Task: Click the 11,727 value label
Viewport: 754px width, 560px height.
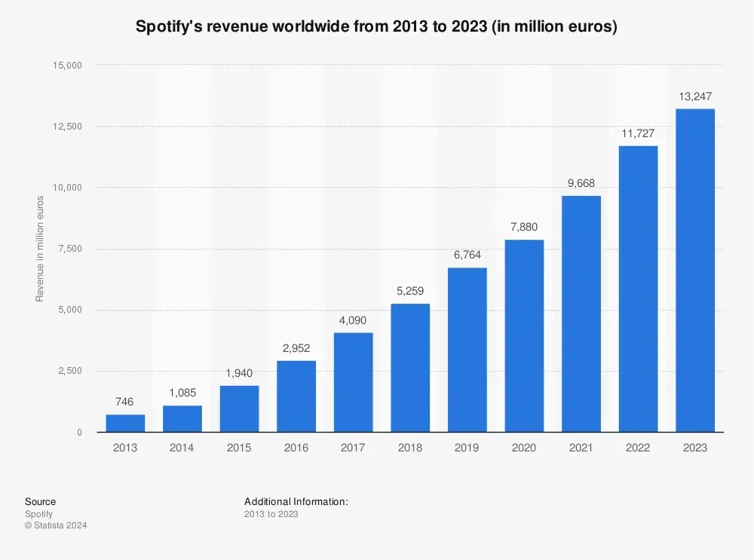Action: click(x=637, y=133)
